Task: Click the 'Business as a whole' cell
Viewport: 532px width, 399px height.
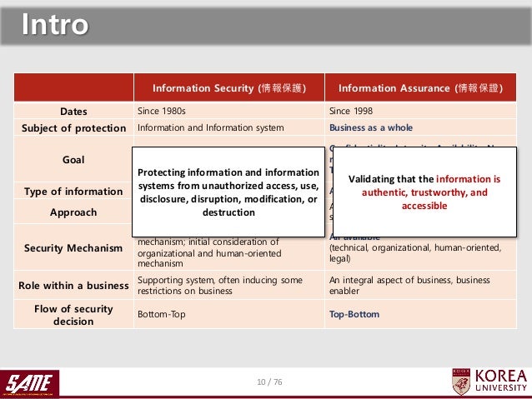Action: coord(421,127)
